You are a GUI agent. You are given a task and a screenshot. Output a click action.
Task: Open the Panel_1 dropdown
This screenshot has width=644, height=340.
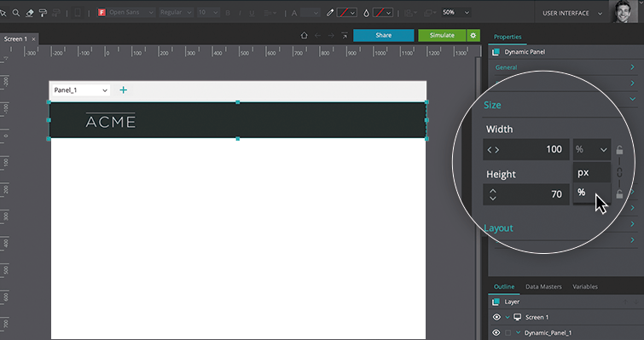point(81,90)
